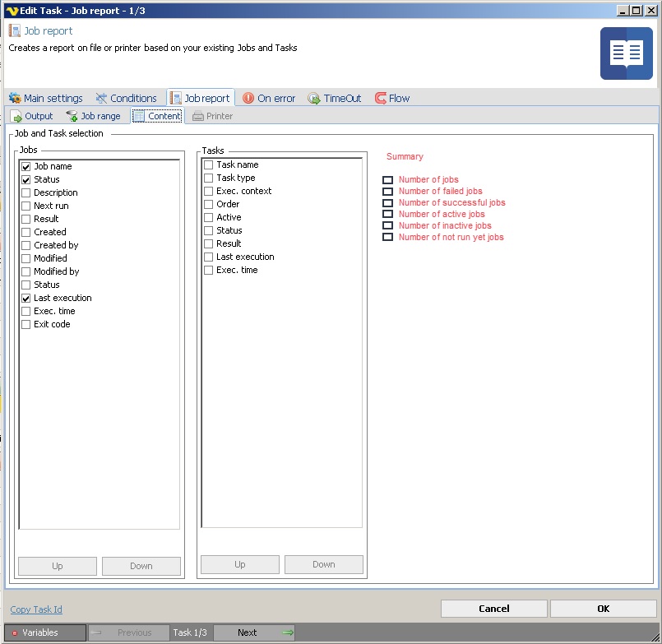Uncheck the Job name checkbox
The image size is (662, 644).
pyautogui.click(x=26, y=166)
